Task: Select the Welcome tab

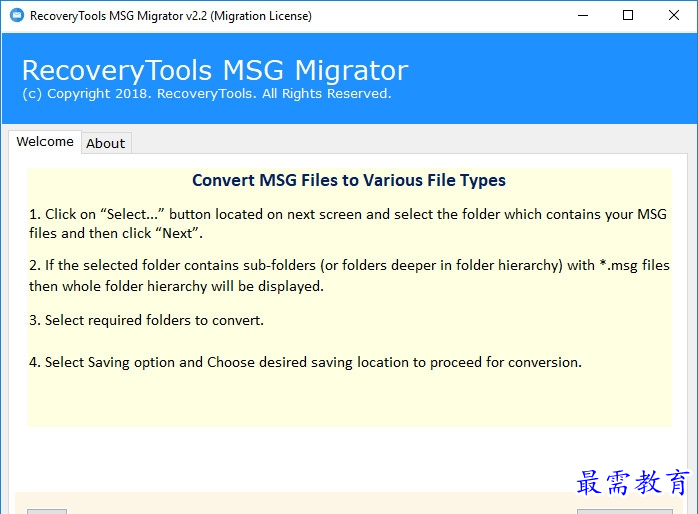Action: 45,142
